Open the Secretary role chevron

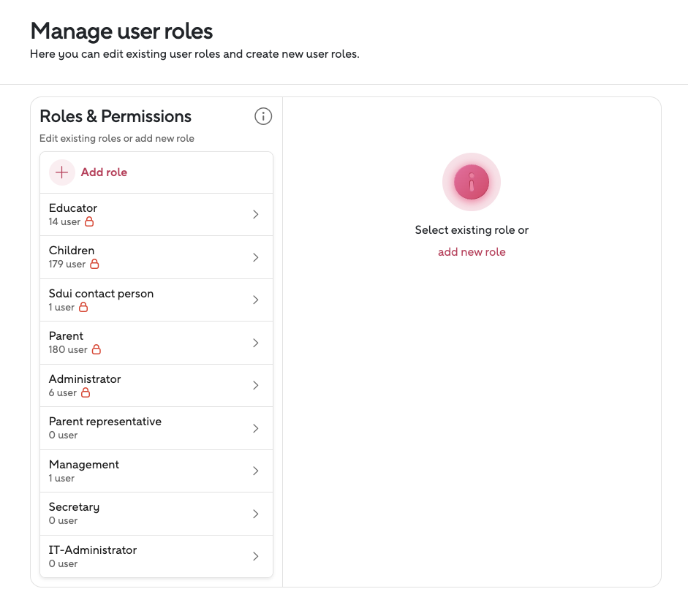click(255, 514)
